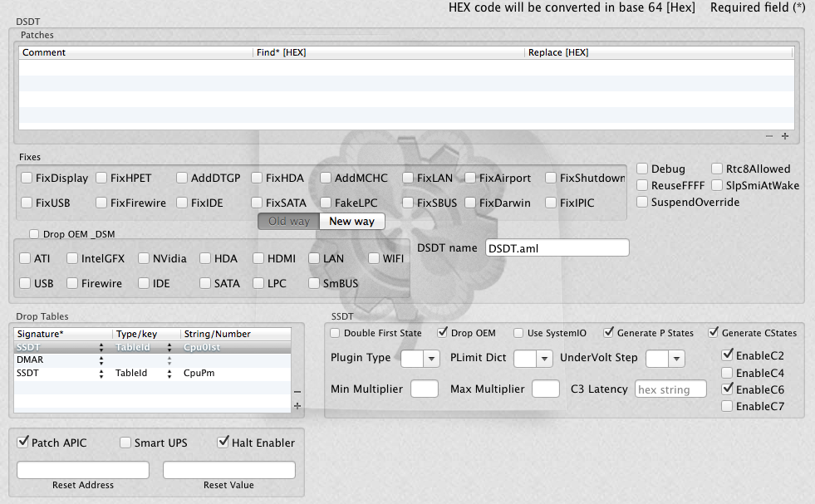Tick FixSATA checkbox
815x504 pixels.
point(257,203)
